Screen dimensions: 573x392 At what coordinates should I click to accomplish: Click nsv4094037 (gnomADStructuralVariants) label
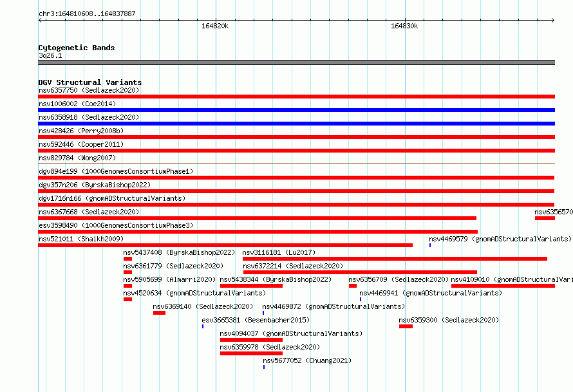point(291,333)
